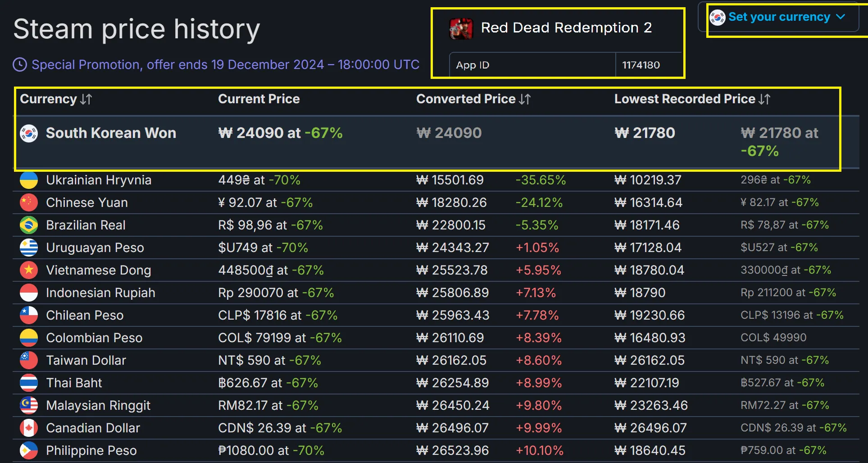Click the Vietnamese Dong currency name
Image resolution: width=868 pixels, height=463 pixels.
pyautogui.click(x=99, y=270)
